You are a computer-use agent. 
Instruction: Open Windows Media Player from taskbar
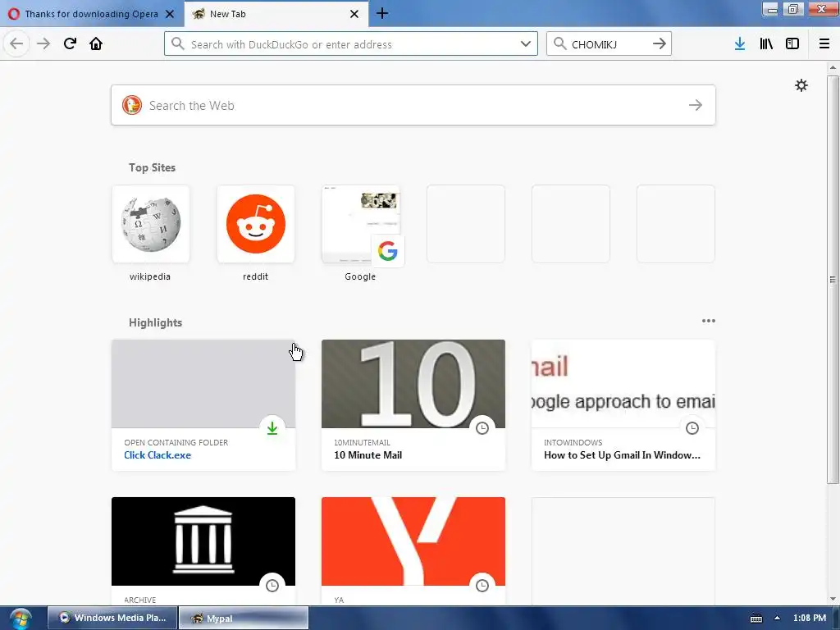click(x=112, y=618)
